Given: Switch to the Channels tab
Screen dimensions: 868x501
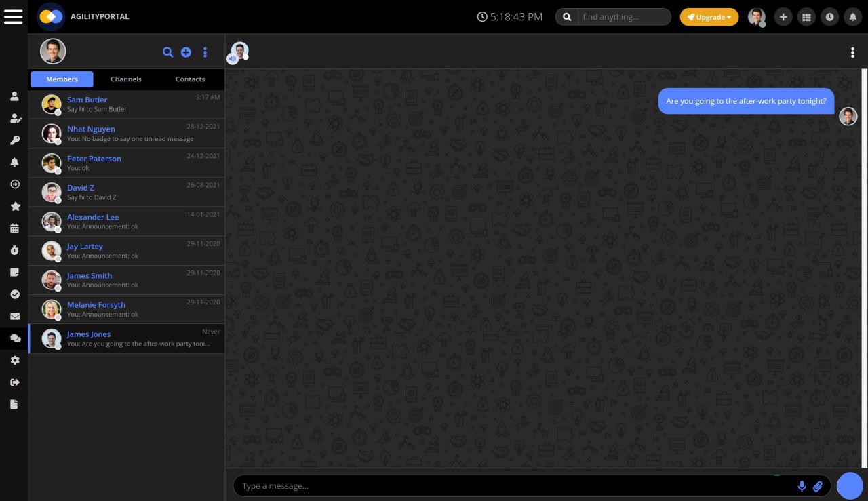Looking at the screenshot, I should point(126,79).
